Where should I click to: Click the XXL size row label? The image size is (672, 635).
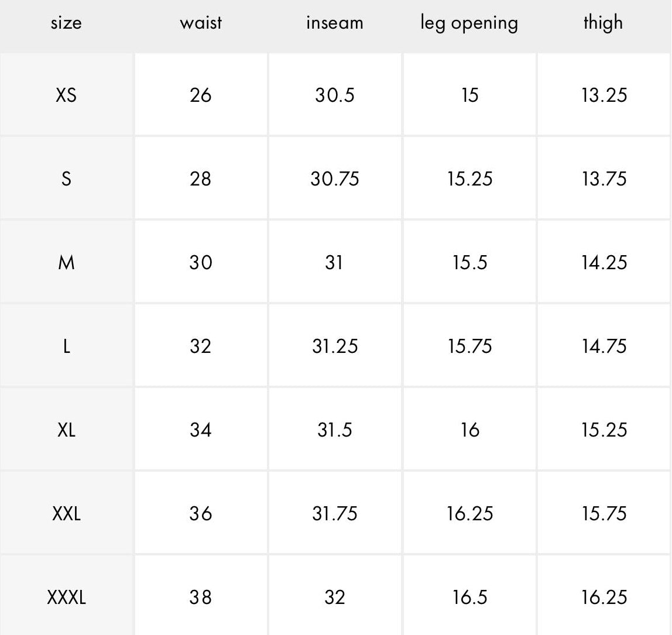pyautogui.click(x=66, y=513)
